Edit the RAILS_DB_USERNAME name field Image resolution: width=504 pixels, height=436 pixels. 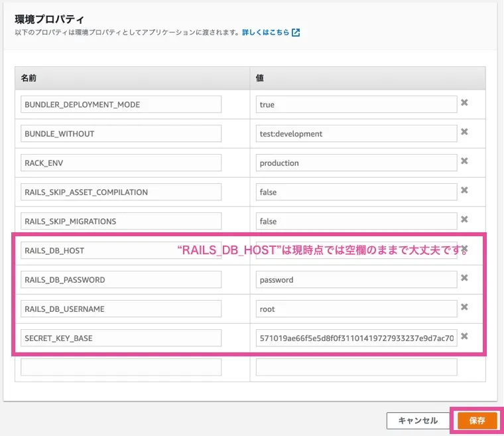click(x=121, y=309)
